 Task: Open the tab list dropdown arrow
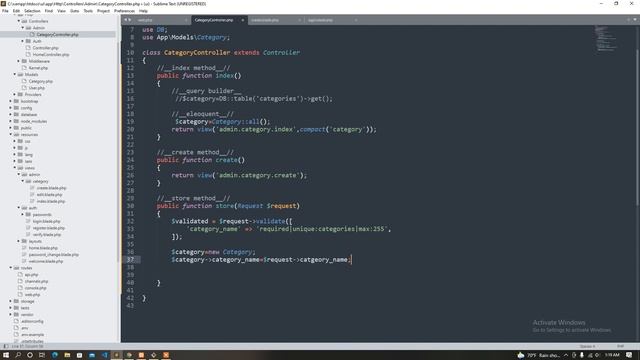click(x=635, y=20)
